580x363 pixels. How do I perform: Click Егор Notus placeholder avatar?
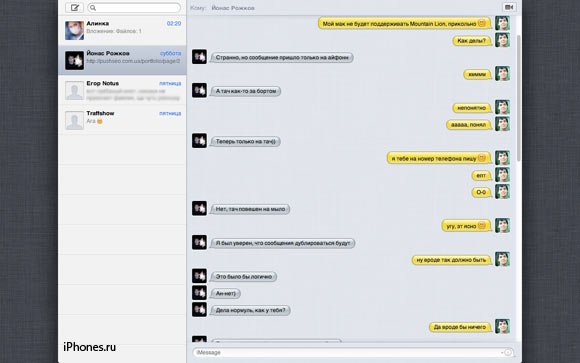pos(74,91)
